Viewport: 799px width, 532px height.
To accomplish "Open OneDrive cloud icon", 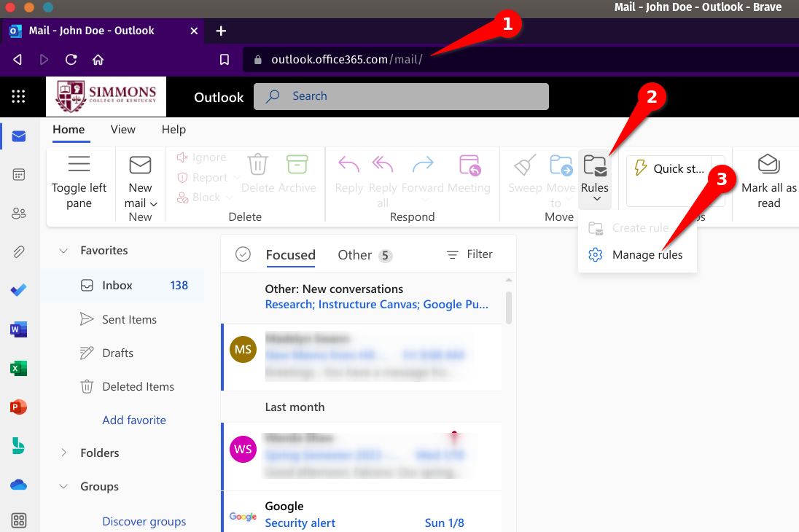I will click(x=19, y=484).
